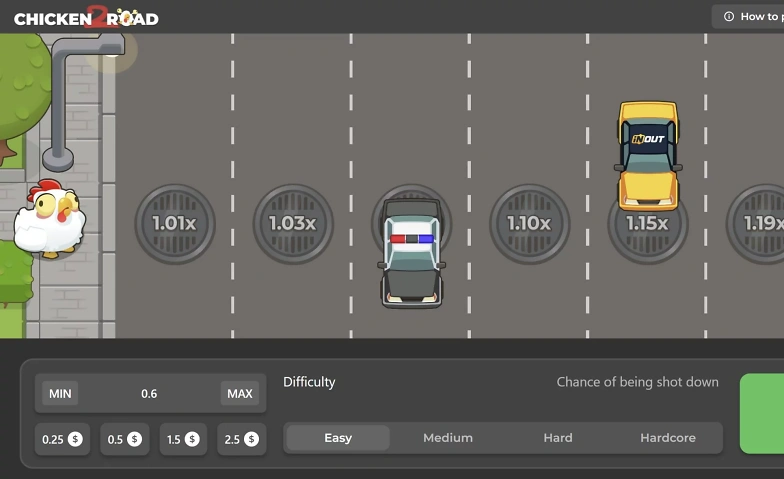Screen dimensions: 784x479
Task: Click the Difficulty label
Action: [x=309, y=382]
